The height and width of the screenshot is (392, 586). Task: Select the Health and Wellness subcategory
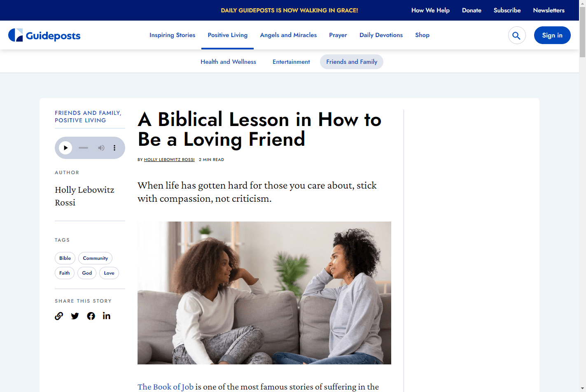tap(229, 62)
